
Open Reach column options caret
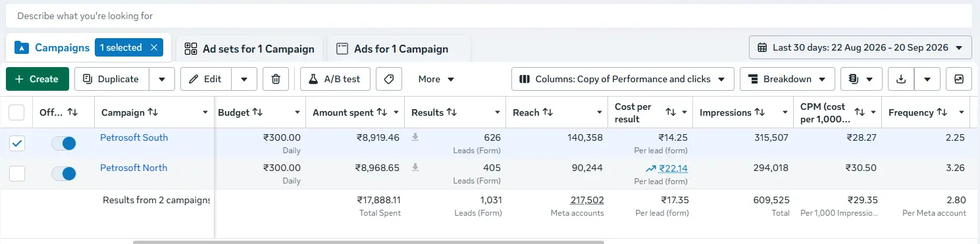[x=599, y=112]
